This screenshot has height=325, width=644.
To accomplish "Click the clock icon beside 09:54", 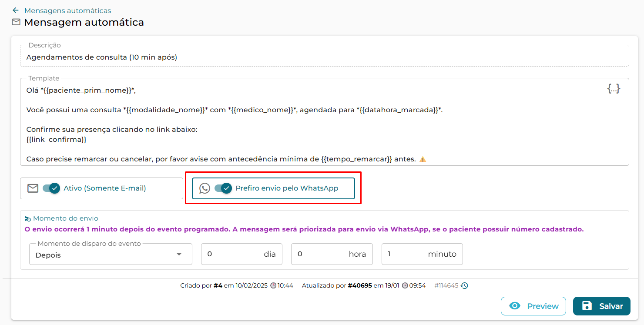I will pos(405,286).
